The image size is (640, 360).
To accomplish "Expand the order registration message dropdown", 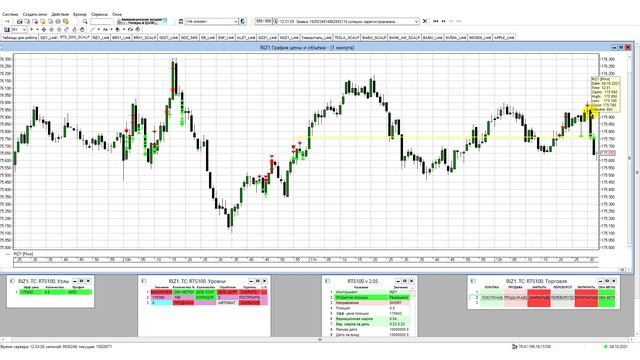I will pyautogui.click(x=416, y=21).
